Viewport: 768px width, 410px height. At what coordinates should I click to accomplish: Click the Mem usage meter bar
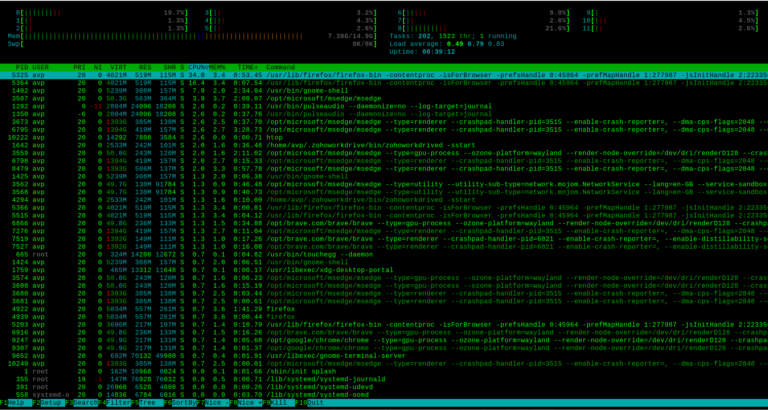click(x=193, y=36)
